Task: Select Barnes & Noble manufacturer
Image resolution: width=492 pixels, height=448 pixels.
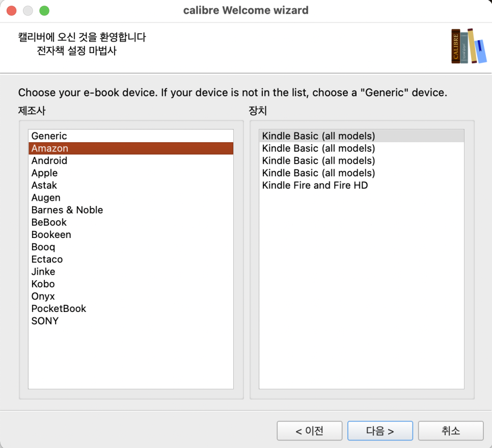Action: point(131,209)
